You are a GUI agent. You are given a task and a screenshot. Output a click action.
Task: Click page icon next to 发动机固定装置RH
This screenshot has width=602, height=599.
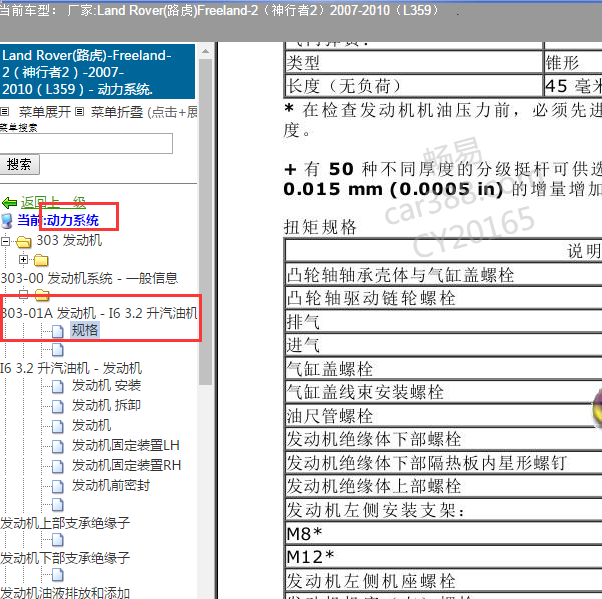tap(58, 466)
